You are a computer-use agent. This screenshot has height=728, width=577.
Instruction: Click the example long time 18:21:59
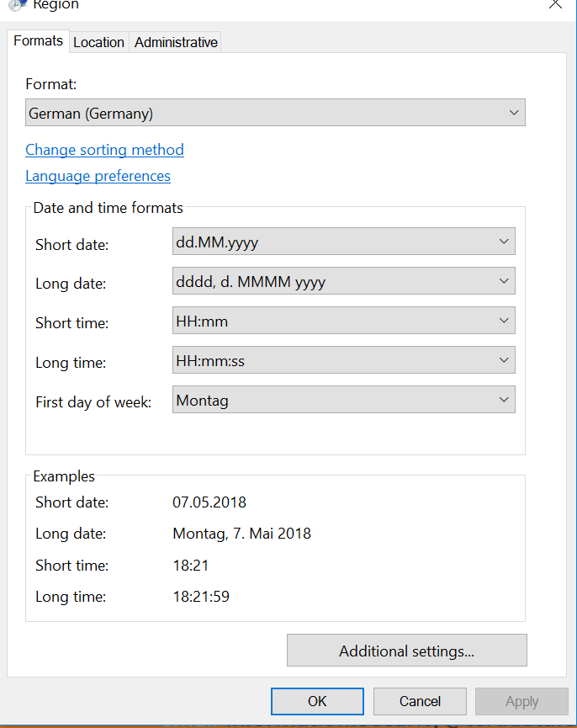[x=201, y=597]
